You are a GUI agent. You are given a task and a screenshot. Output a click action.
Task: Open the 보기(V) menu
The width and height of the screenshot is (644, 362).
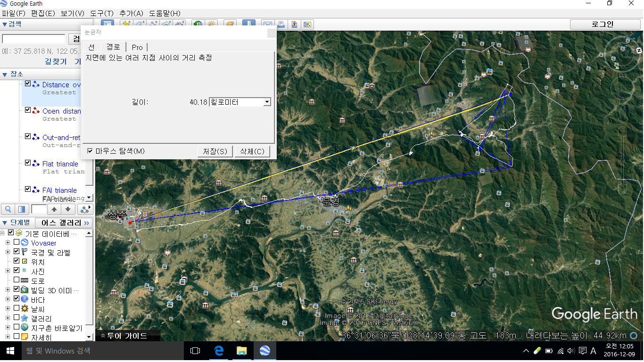(72, 13)
